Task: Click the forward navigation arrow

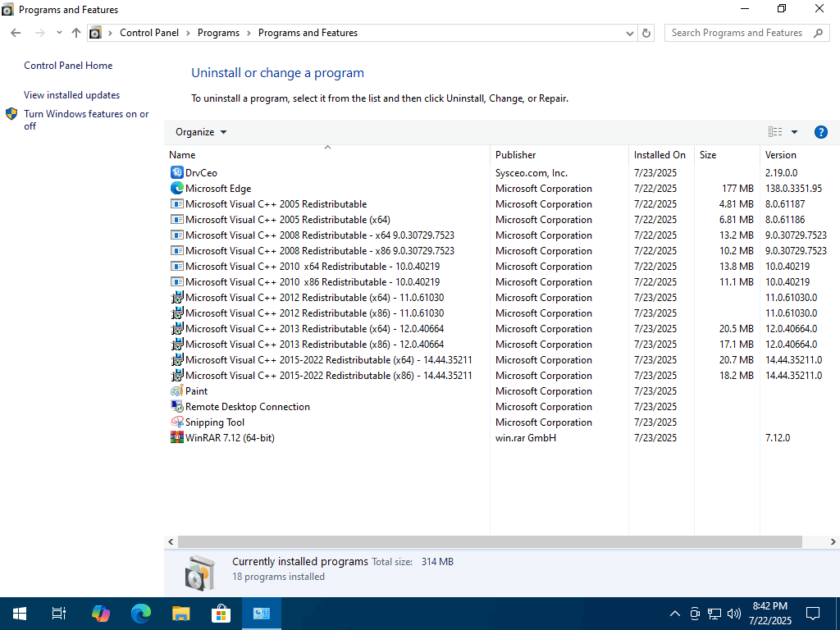Action: click(39, 33)
